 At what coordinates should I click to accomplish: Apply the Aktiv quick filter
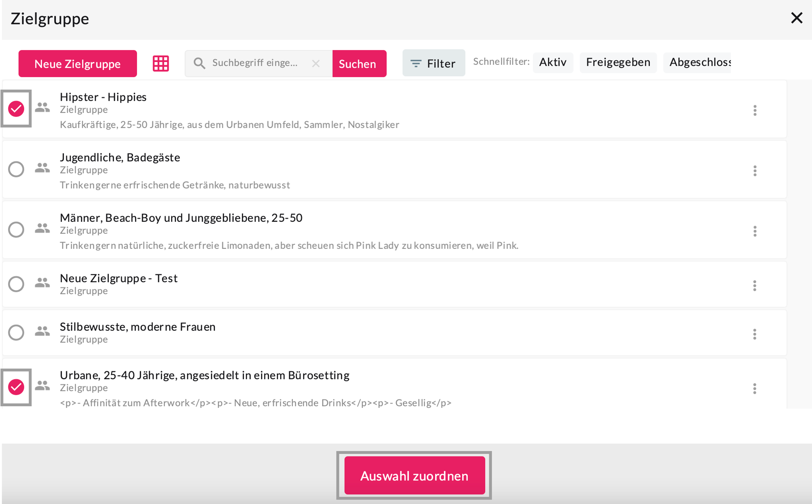tap(553, 62)
